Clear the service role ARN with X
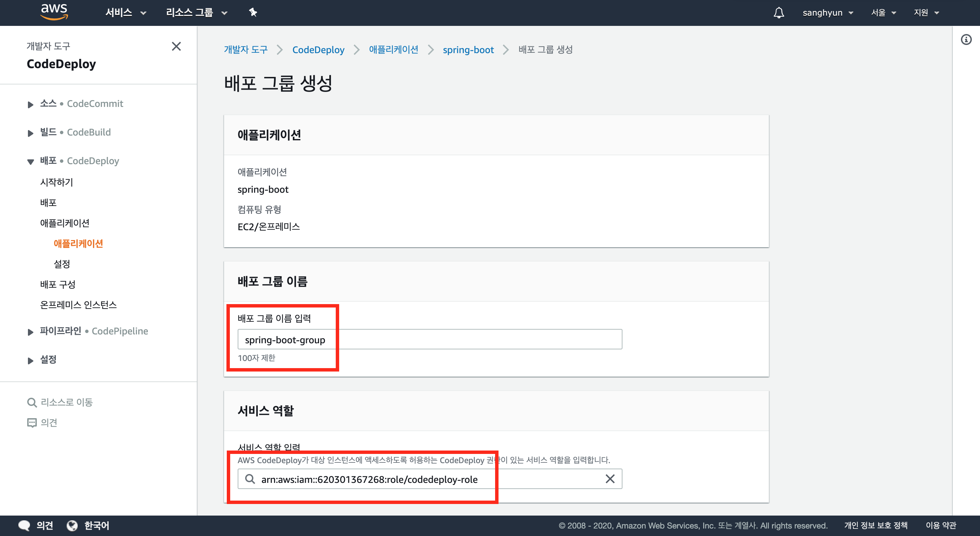Screen dimensions: 980x536 click(610, 479)
